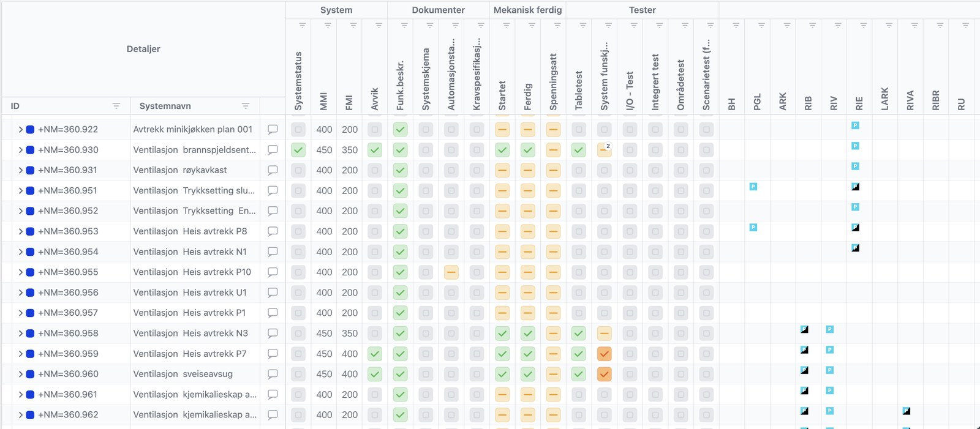This screenshot has height=429, width=980.
Task: Click FMI value 400 for +NM=360.960
Action: (x=350, y=374)
